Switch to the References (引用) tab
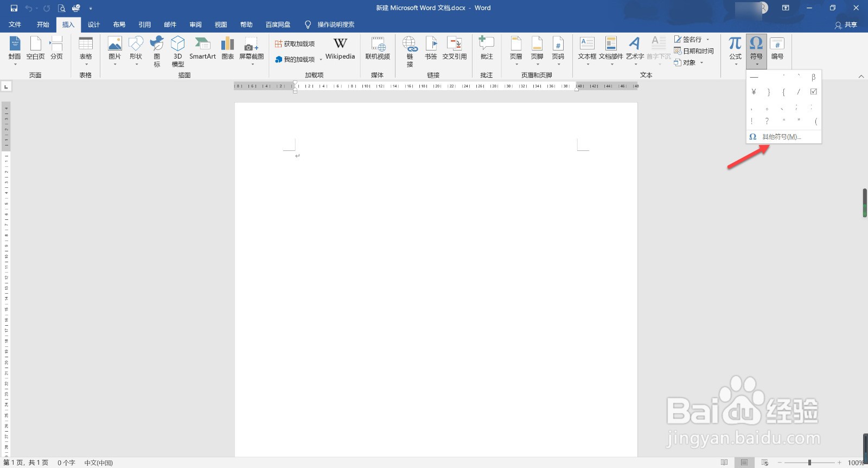 [x=145, y=24]
